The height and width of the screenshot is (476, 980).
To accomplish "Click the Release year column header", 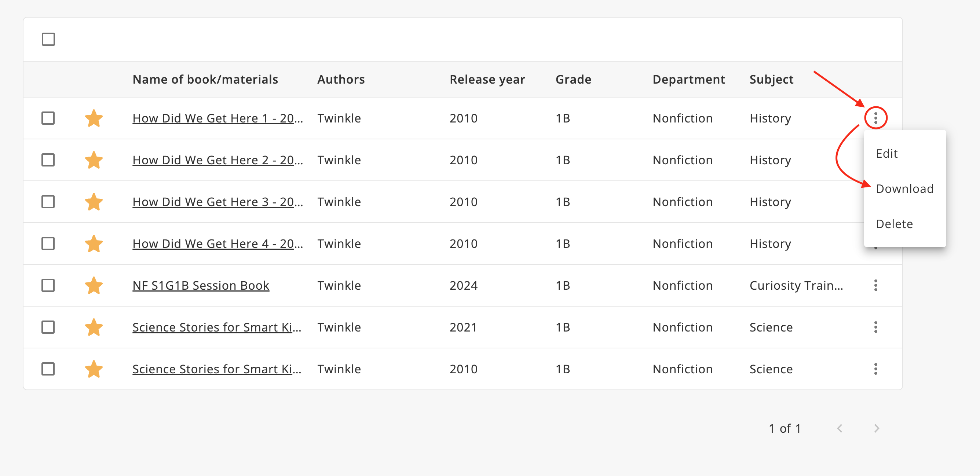I will [x=487, y=80].
